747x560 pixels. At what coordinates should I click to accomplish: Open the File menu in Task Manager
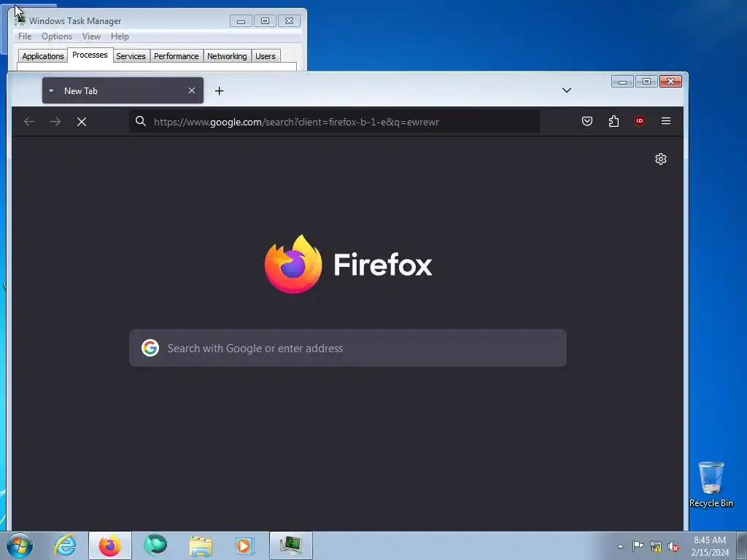25,36
